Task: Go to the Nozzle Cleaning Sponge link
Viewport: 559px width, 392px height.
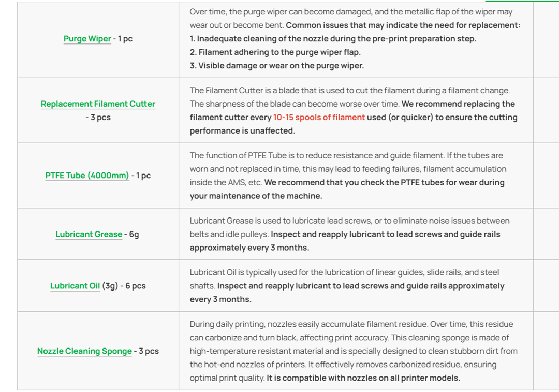Action: 84,351
